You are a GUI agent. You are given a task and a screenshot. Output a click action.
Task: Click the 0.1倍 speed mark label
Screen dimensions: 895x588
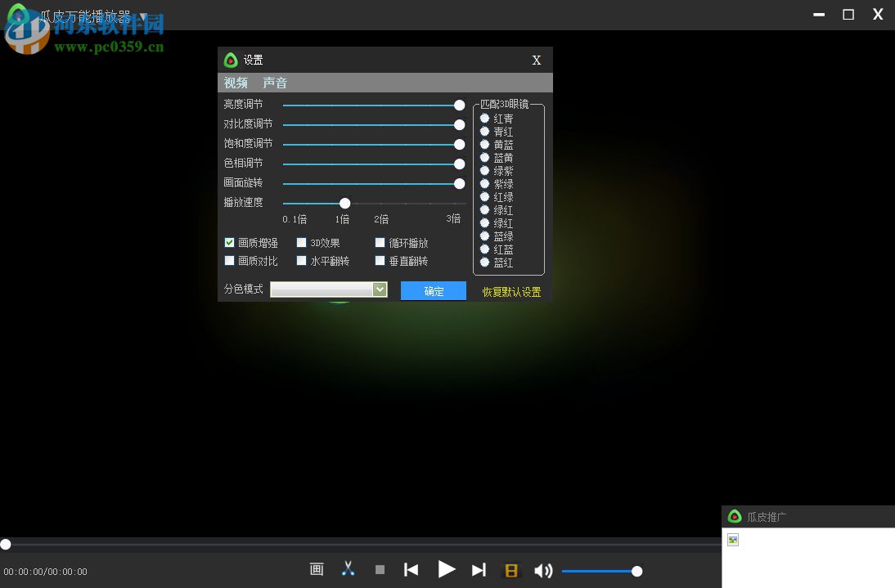coord(295,219)
